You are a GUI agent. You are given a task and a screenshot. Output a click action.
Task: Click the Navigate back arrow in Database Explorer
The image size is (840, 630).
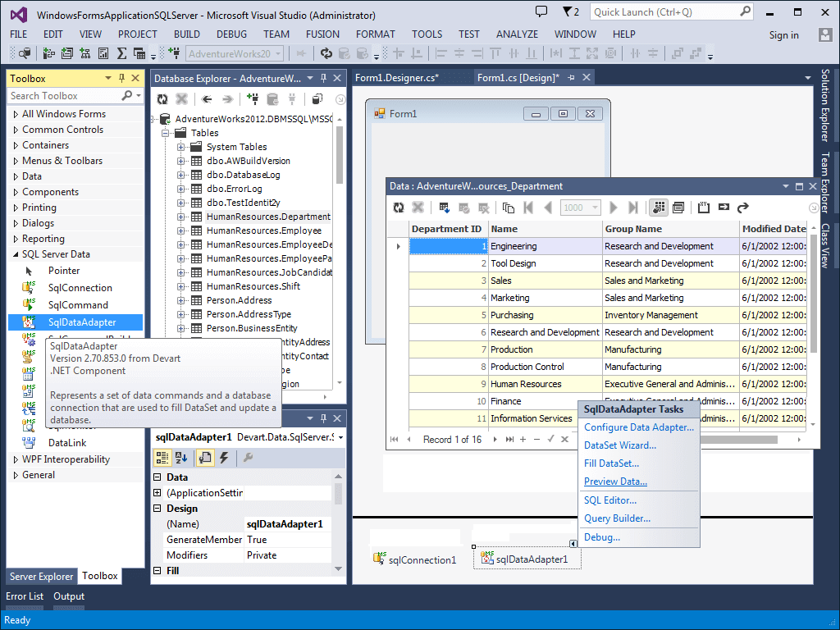[x=206, y=99]
